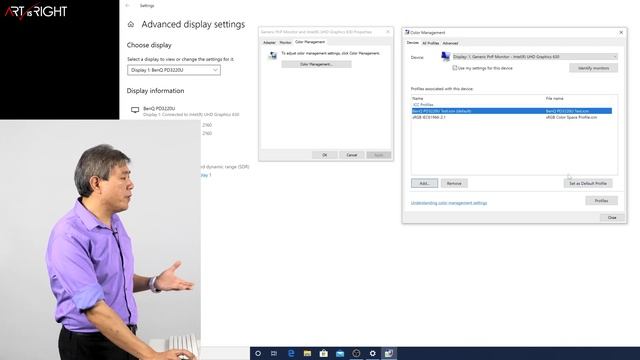Click Set as Default Profile
This screenshot has width=640, height=360.
[x=588, y=183]
